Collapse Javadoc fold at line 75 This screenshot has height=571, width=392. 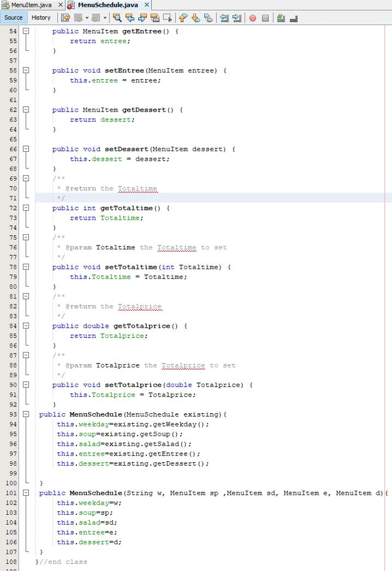26,238
